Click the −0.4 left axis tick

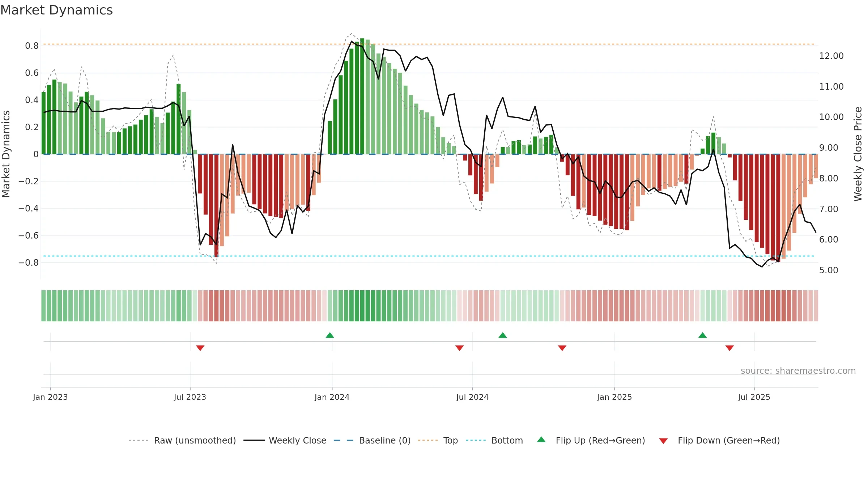[29, 208]
